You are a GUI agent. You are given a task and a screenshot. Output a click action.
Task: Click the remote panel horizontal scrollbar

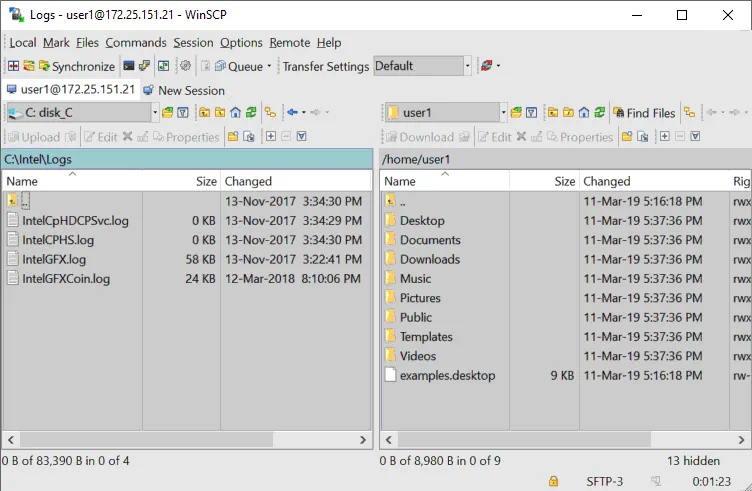click(x=560, y=439)
